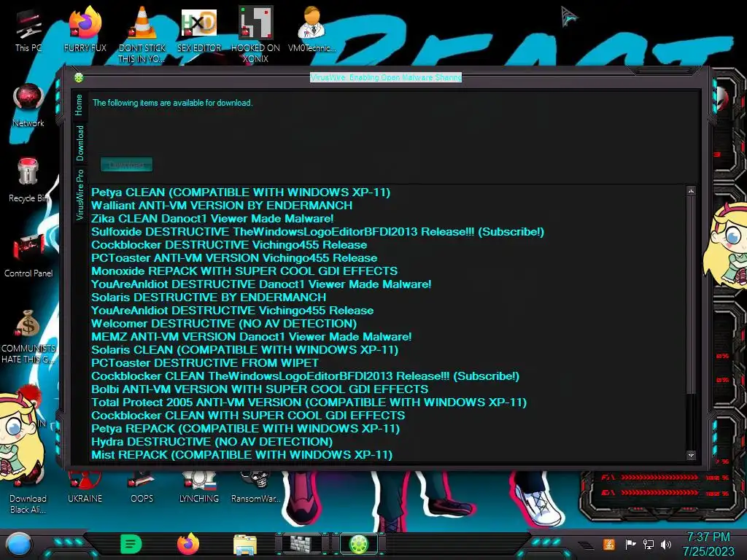The height and width of the screenshot is (560, 747).
Task: Open the VM0Technic desktop icon
Action: point(312,29)
